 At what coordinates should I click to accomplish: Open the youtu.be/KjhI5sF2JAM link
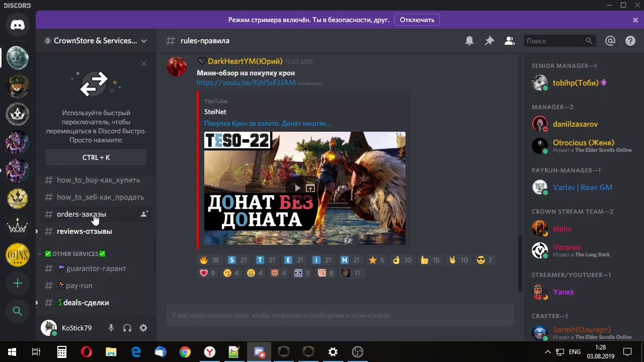246,82
